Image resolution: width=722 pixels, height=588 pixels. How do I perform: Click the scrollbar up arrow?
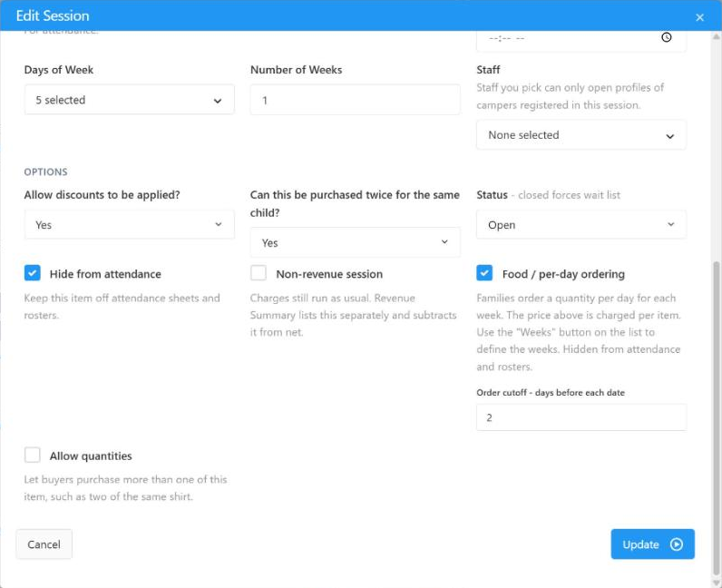(x=717, y=36)
